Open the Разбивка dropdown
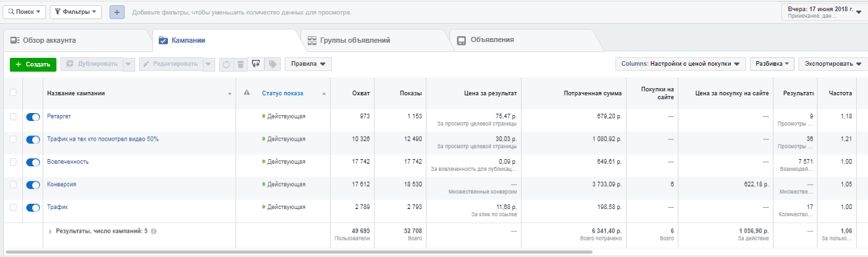Screen dimensions: 868x257 tap(772, 64)
